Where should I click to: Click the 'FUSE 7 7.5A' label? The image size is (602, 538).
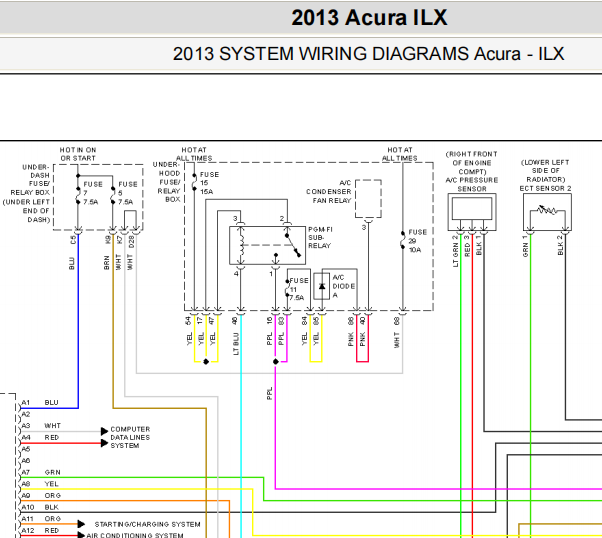tap(92, 193)
